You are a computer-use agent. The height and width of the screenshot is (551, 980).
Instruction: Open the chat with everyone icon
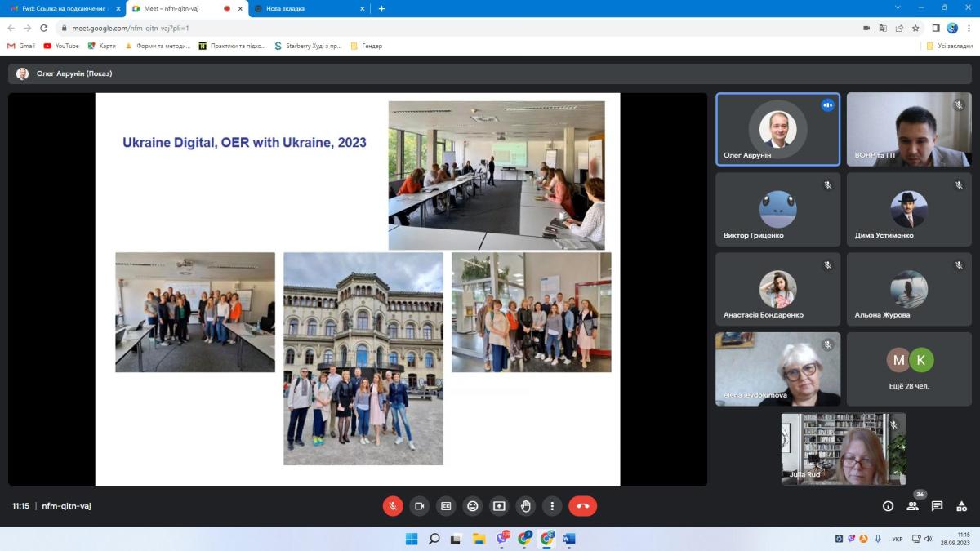(x=937, y=506)
